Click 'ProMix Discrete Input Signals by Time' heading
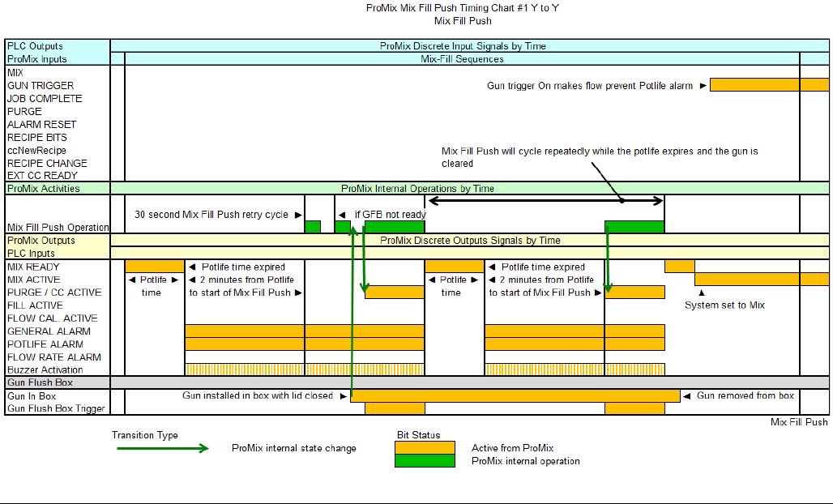This screenshot has height=504, width=833. [463, 46]
